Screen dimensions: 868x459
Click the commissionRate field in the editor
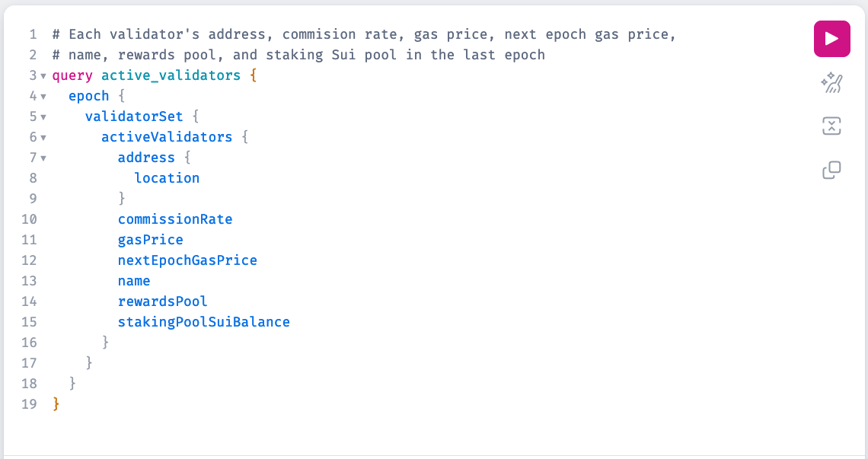tap(174, 219)
